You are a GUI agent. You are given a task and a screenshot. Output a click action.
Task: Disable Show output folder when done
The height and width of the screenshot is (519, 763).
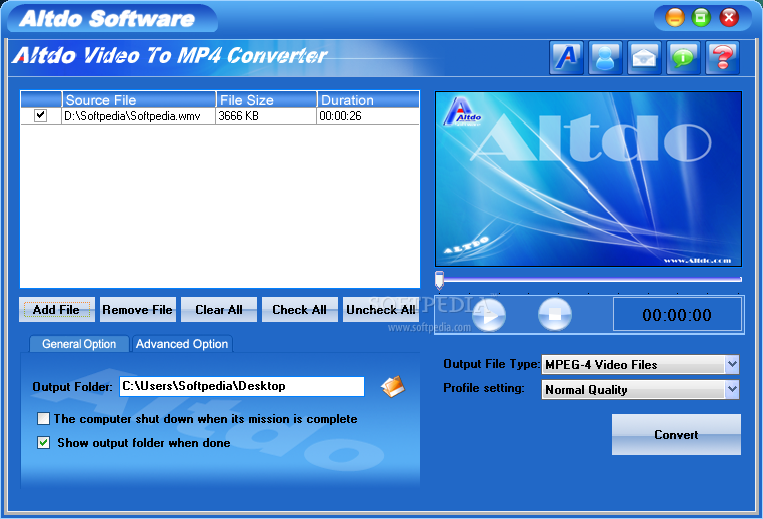click(43, 442)
